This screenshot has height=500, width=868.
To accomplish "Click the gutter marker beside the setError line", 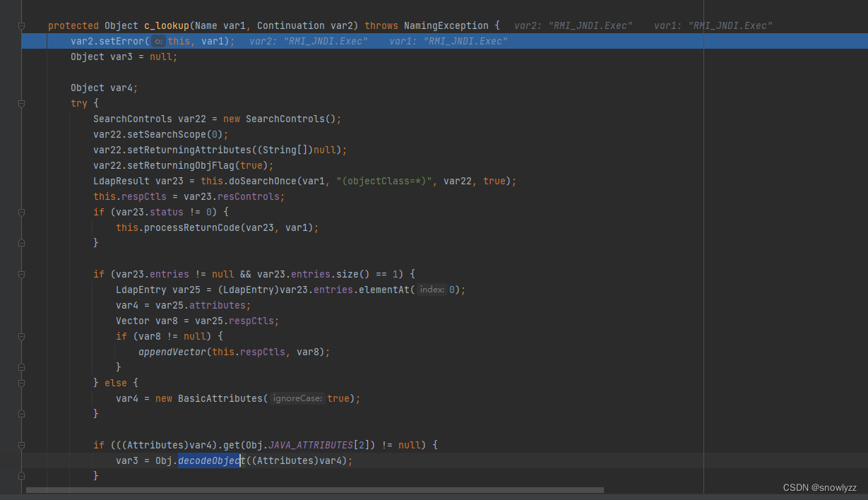I will click(x=21, y=41).
